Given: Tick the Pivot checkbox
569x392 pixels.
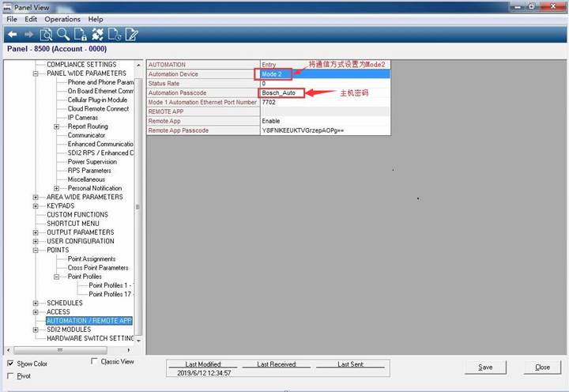Looking at the screenshot, I should (x=10, y=376).
